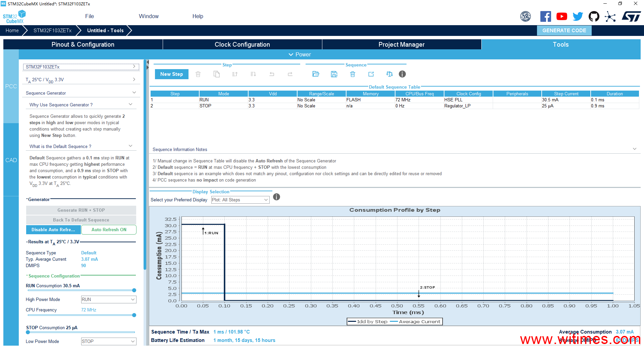The width and height of the screenshot is (644, 349).
Task: Click the STM32CubeMX logo
Action: tap(14, 17)
